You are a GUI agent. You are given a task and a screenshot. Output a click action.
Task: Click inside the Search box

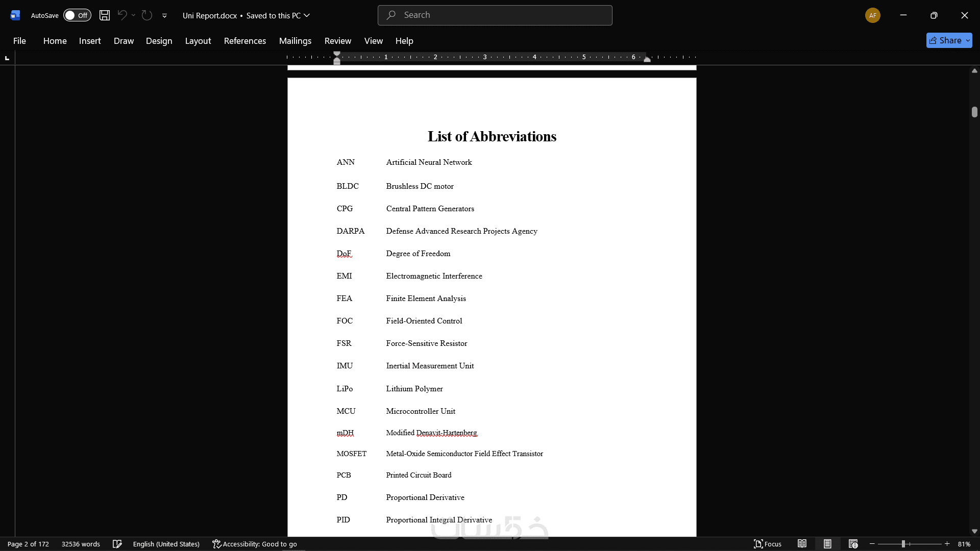(495, 15)
